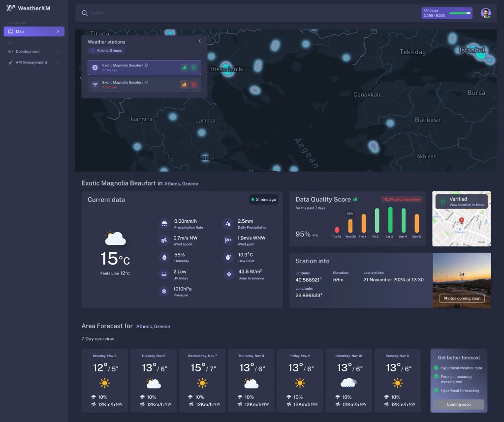The image size is (504, 422).
Task: Click the Precipitation Rate cloud icon
Action: click(164, 223)
